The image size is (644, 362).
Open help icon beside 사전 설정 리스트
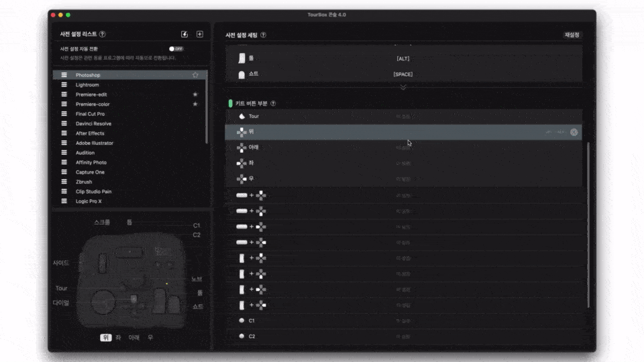pos(102,34)
